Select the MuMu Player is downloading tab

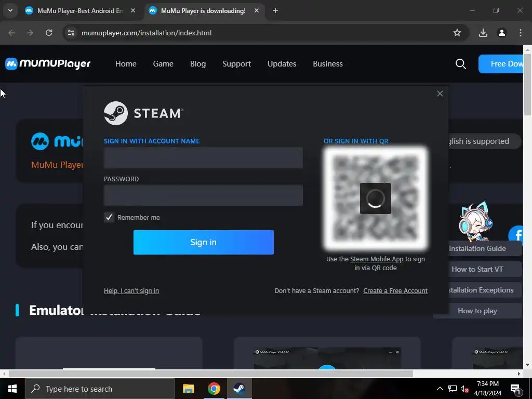(x=203, y=11)
